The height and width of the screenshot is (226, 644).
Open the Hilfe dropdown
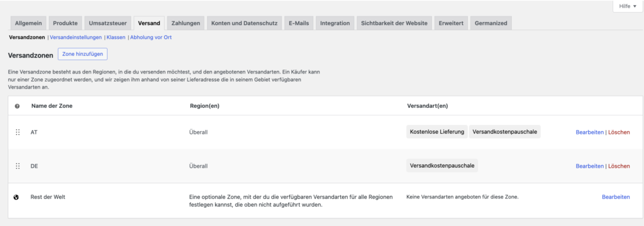pyautogui.click(x=628, y=6)
